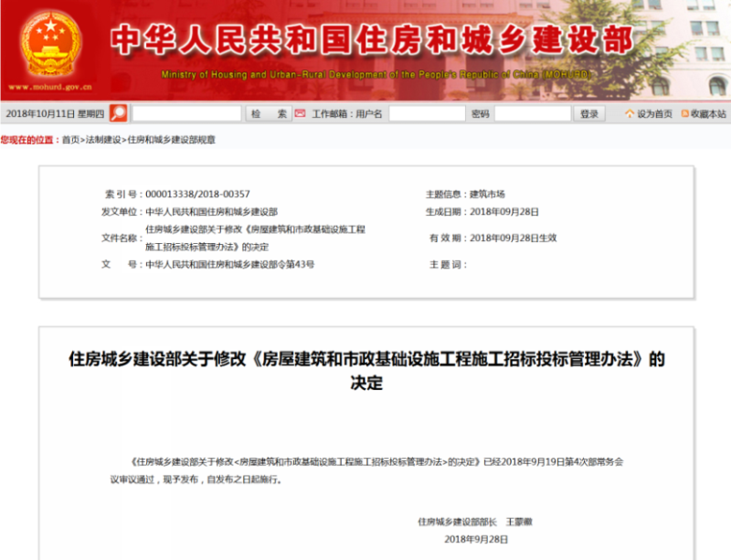731x560 pixels.
Task: Click the Chinese ministry title in banner
Action: (372, 40)
